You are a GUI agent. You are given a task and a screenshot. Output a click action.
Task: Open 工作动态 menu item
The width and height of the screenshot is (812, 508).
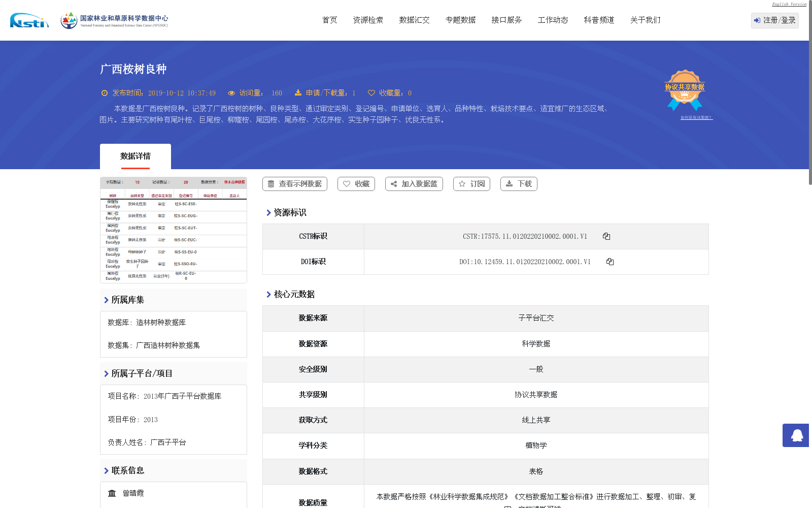[553, 20]
